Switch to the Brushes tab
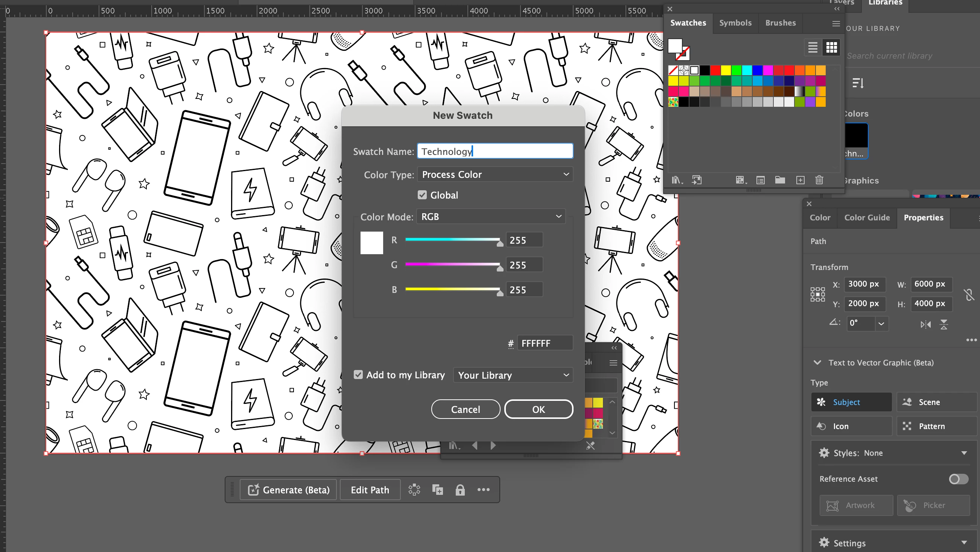The image size is (980, 552). (x=780, y=23)
